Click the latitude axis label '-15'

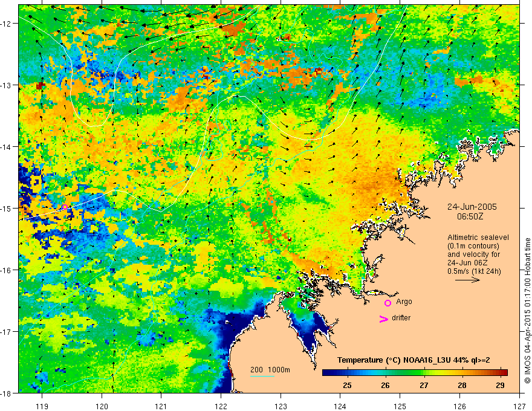7,208
